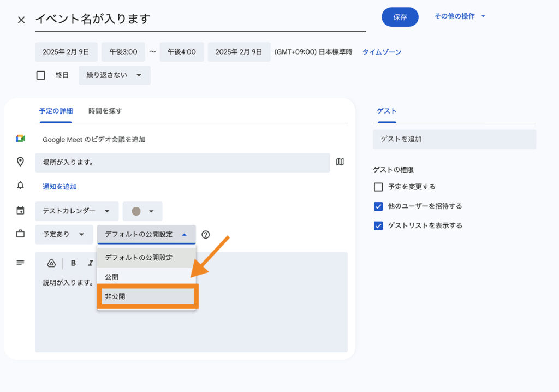
Task: Apply bold formatting in the description
Action: pyautogui.click(x=73, y=263)
